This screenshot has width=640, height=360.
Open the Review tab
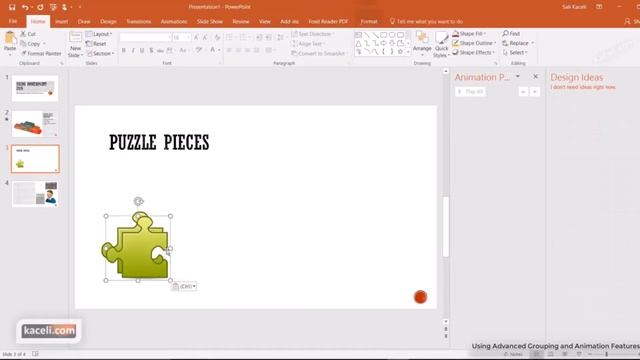coord(241,21)
